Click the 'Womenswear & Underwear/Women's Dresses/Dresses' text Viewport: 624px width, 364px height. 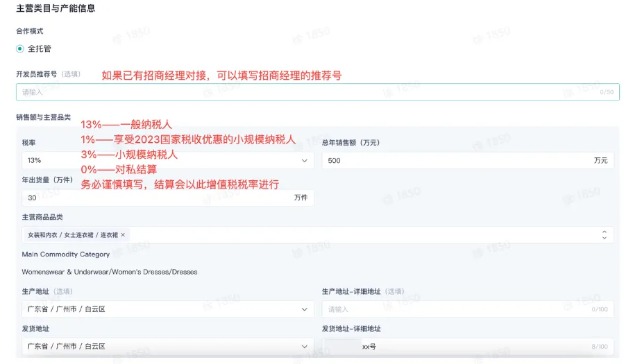tap(110, 272)
